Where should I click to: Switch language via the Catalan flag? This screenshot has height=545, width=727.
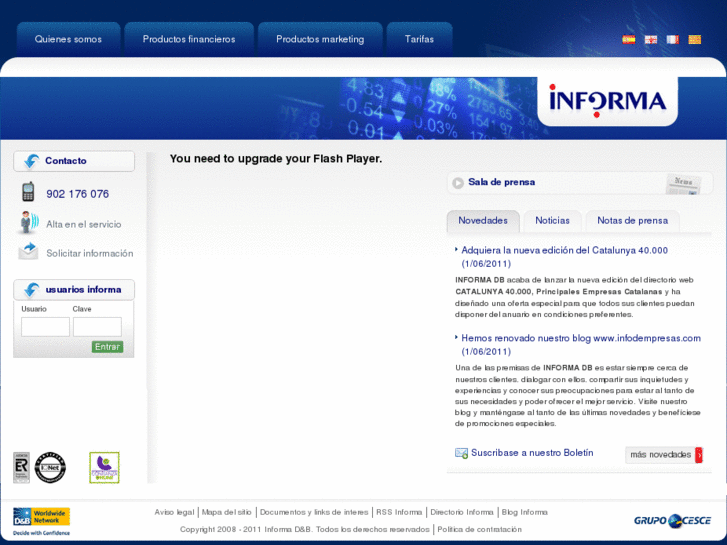coord(695,39)
